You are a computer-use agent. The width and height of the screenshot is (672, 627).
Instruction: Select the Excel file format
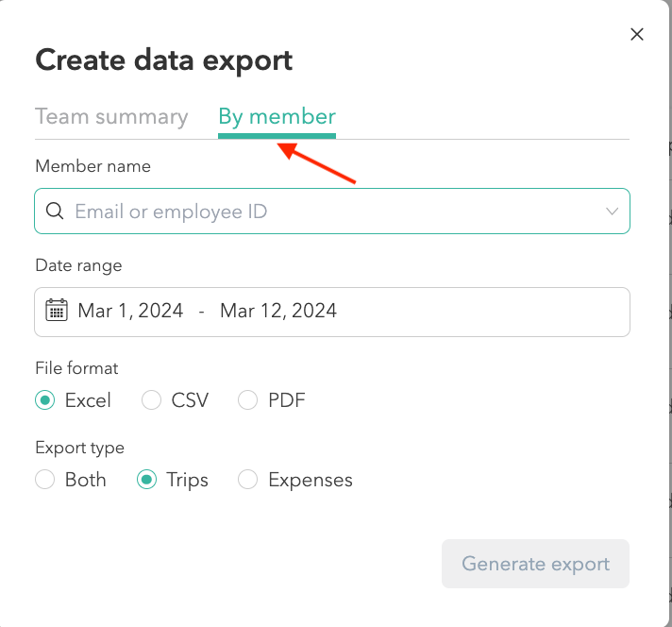44,400
